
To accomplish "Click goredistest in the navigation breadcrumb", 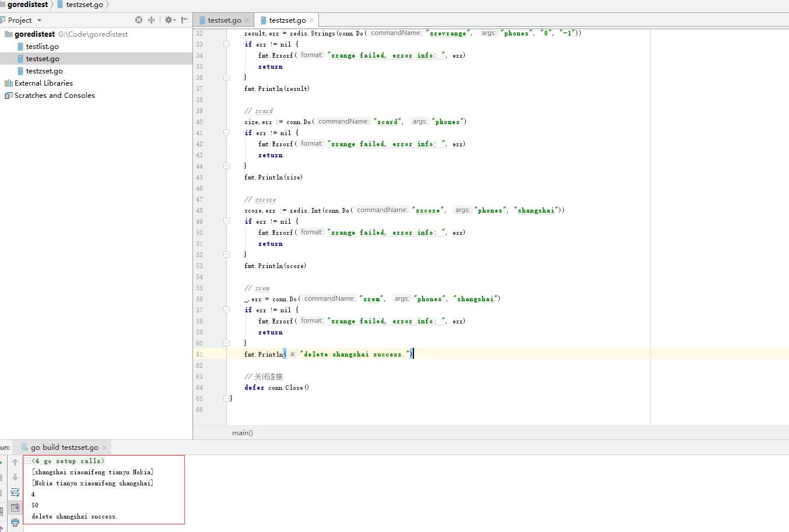I will (27, 4).
